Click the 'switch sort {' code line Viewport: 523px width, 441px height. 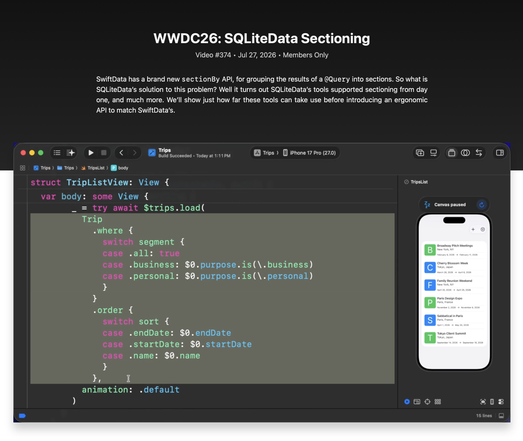pyautogui.click(x=136, y=322)
